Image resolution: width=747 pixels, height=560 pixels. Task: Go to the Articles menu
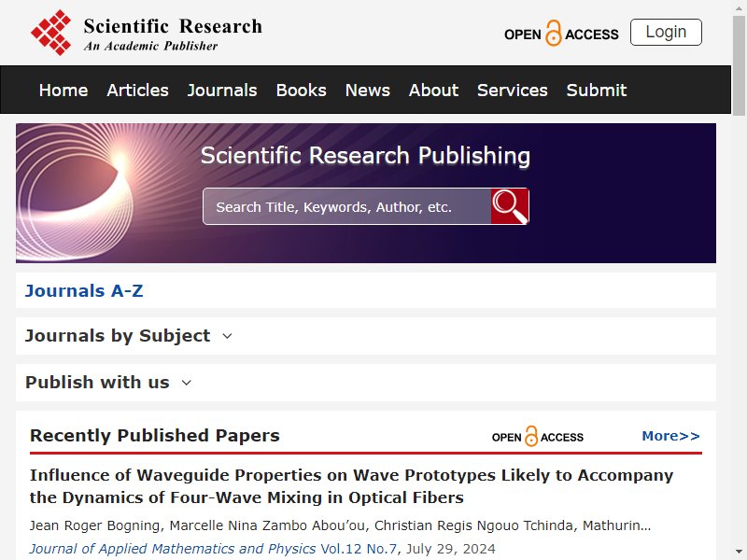137,90
